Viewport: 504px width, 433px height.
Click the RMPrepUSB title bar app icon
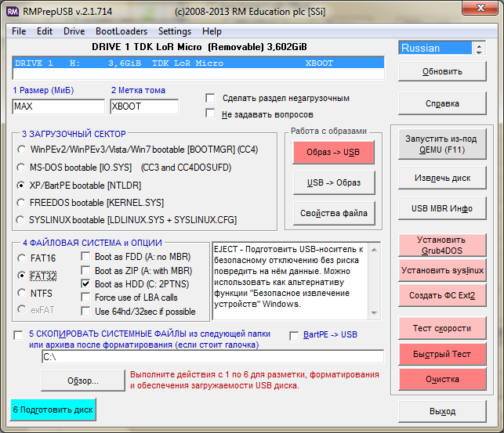pyautogui.click(x=13, y=12)
